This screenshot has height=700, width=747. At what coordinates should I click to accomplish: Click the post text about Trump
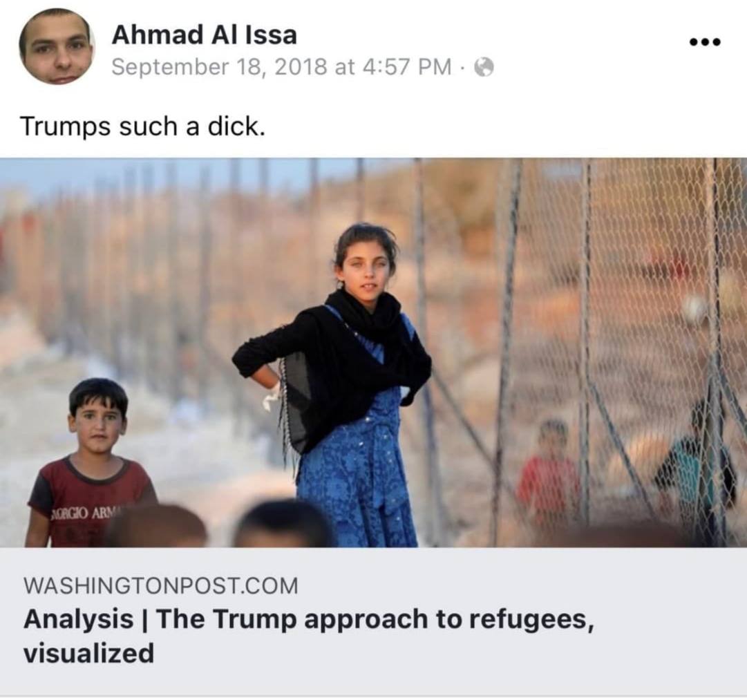point(142,126)
